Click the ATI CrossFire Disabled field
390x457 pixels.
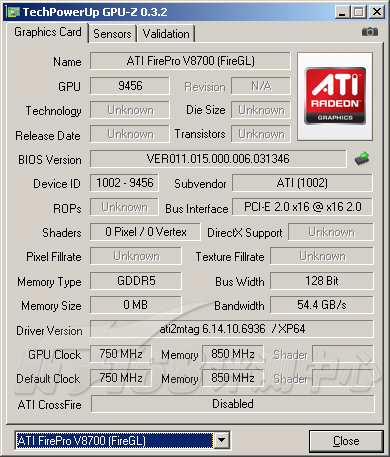pos(233,404)
